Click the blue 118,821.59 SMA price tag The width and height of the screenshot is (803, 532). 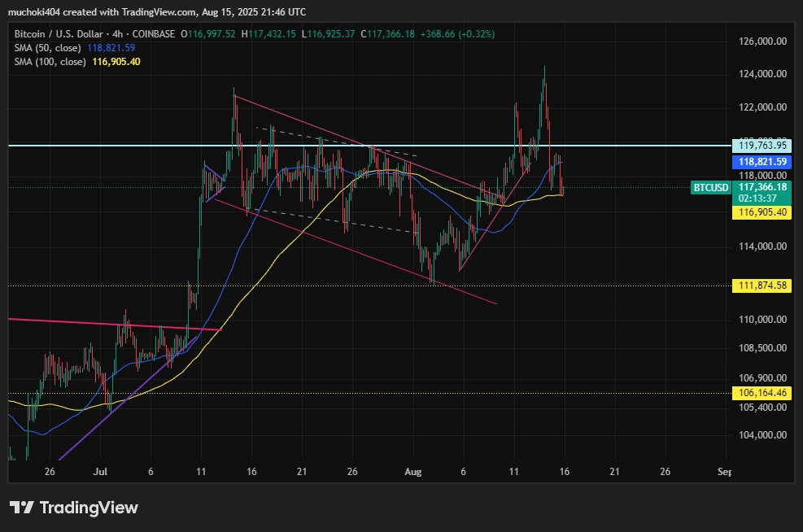[x=762, y=162]
